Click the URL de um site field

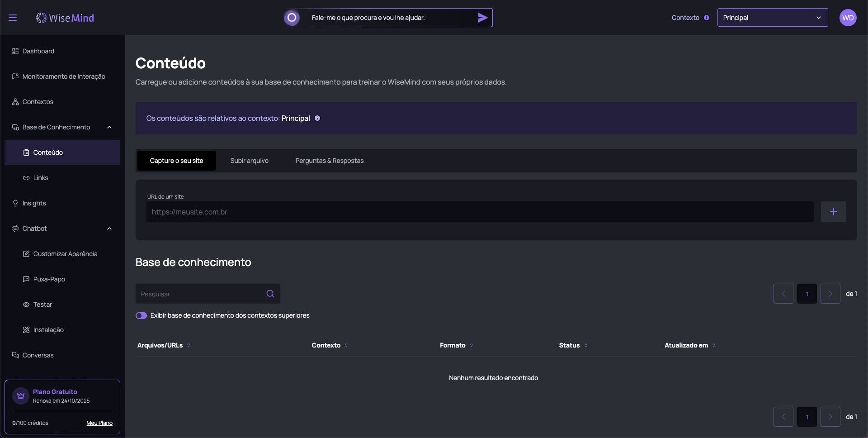(x=479, y=212)
